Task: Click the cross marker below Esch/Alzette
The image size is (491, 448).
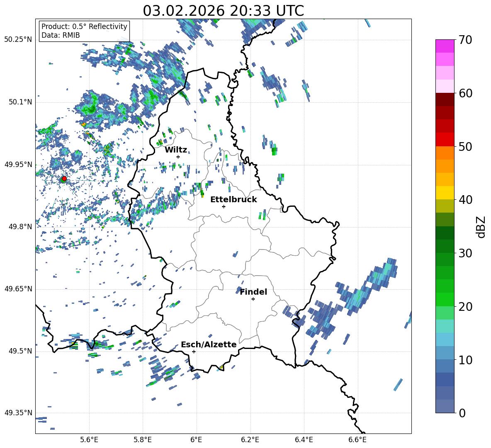Action: pyautogui.click(x=194, y=351)
